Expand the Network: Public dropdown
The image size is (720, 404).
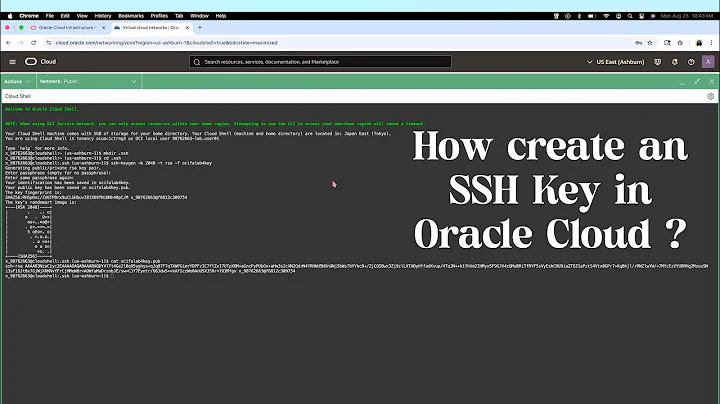(88, 81)
